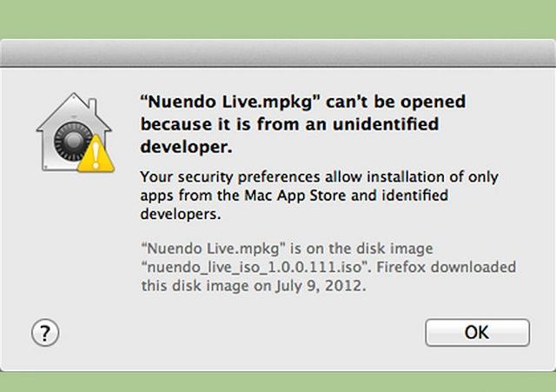Click the "Your security preferences" text

point(229,176)
